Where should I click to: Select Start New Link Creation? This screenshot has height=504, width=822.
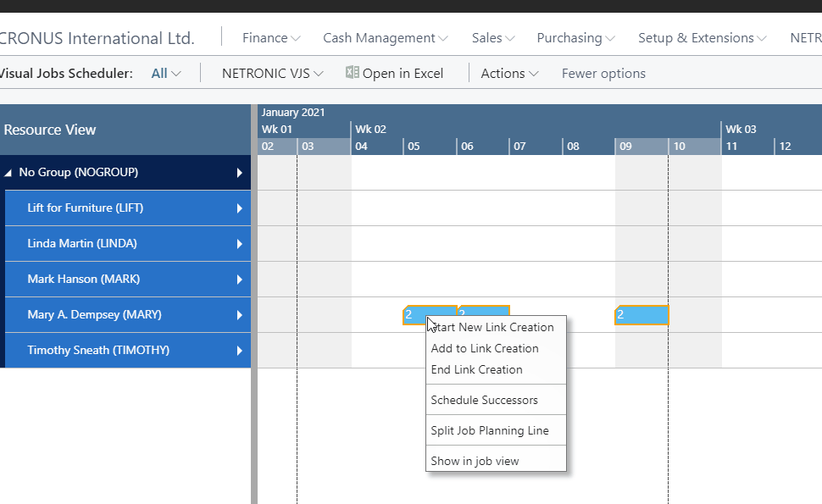click(495, 327)
